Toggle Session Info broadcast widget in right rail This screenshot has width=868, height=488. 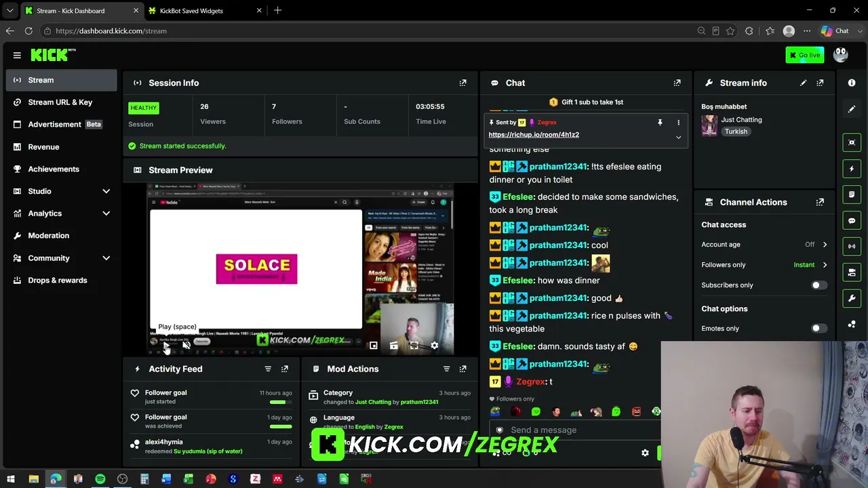coord(852,246)
